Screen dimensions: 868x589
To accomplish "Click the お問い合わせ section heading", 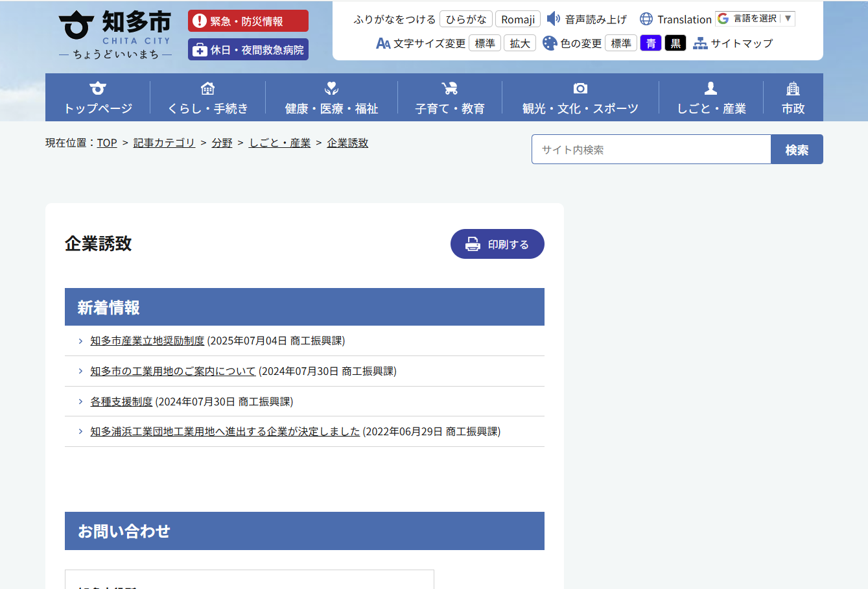I will pos(305,531).
